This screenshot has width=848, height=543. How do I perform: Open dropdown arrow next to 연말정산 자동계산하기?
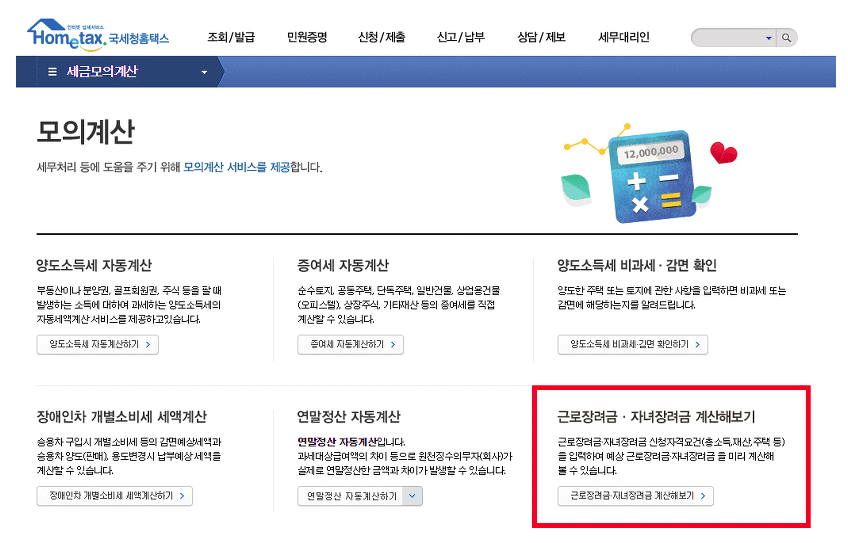[413, 496]
